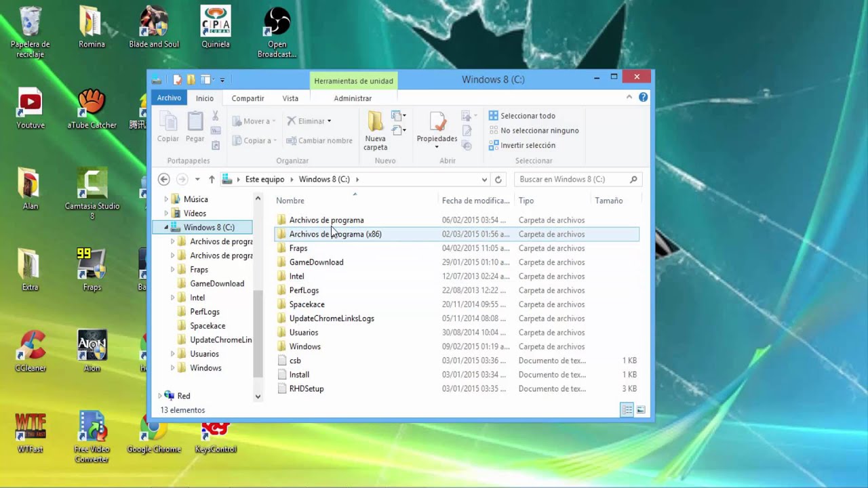
Task: Click No seleccionar ninguno in the ribbon
Action: tap(534, 130)
